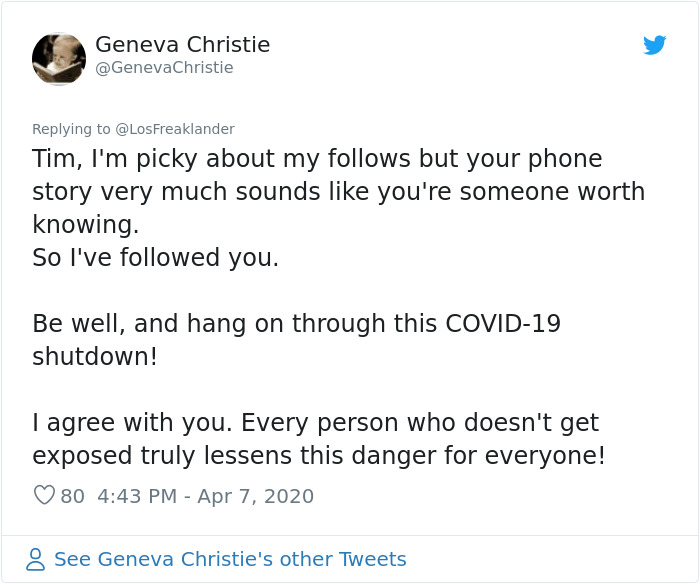Click the person icon in the footer

(36, 559)
